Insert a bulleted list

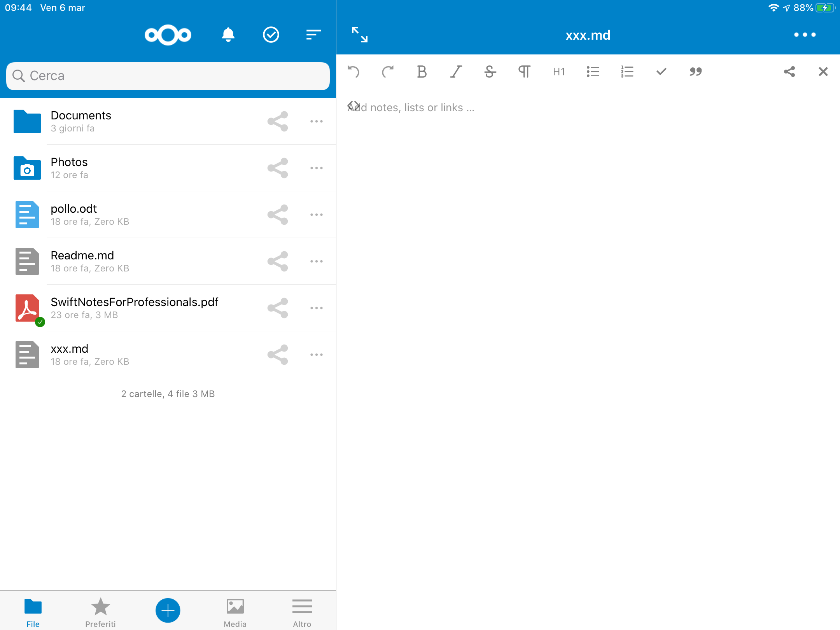click(593, 72)
